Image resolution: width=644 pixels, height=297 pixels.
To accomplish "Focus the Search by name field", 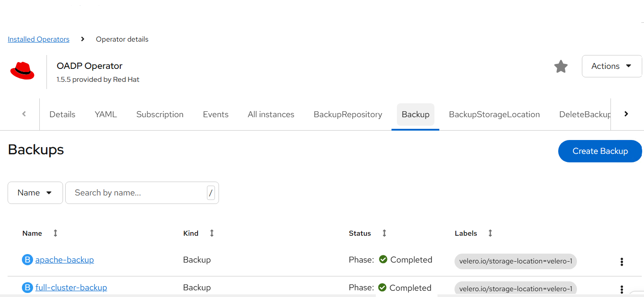I will [136, 193].
